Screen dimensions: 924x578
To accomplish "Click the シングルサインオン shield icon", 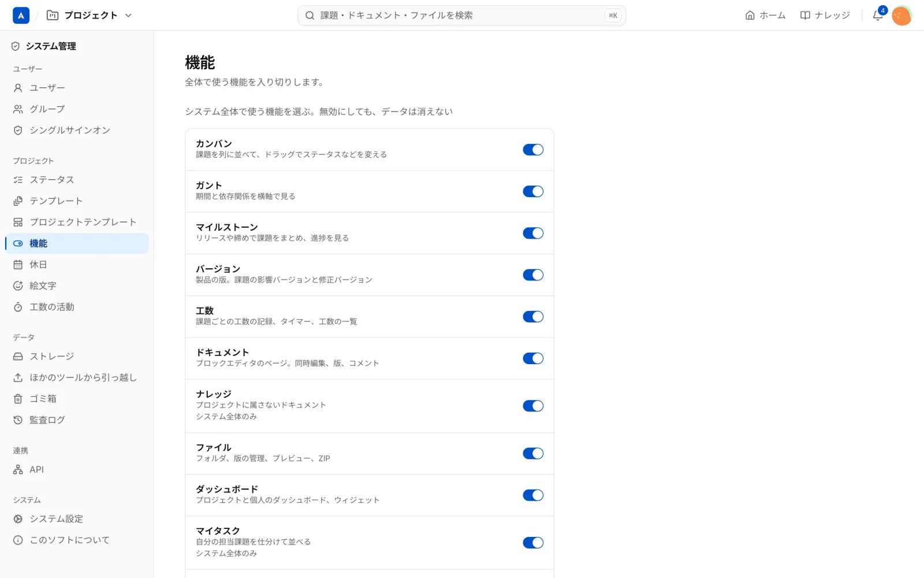I will tap(18, 131).
